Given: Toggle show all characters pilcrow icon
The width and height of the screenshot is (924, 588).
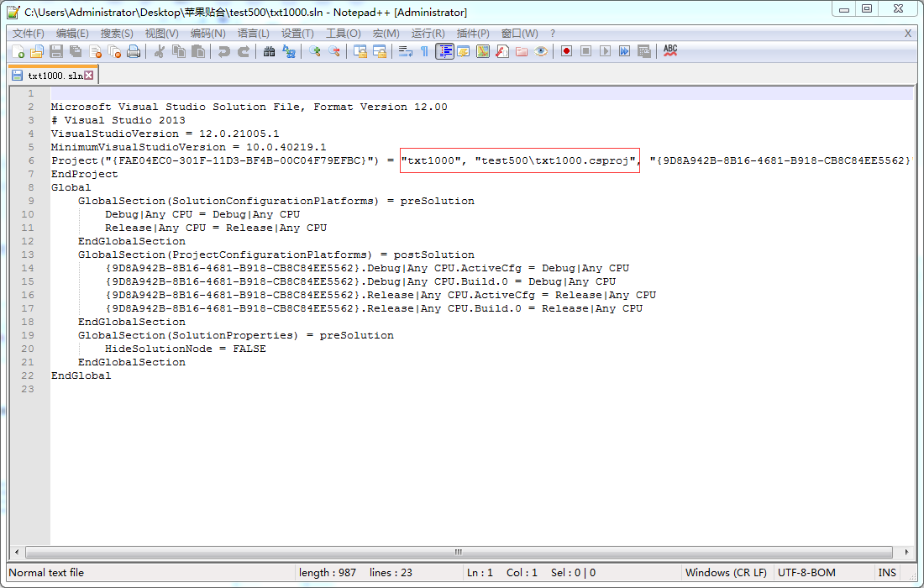Looking at the screenshot, I should (424, 51).
